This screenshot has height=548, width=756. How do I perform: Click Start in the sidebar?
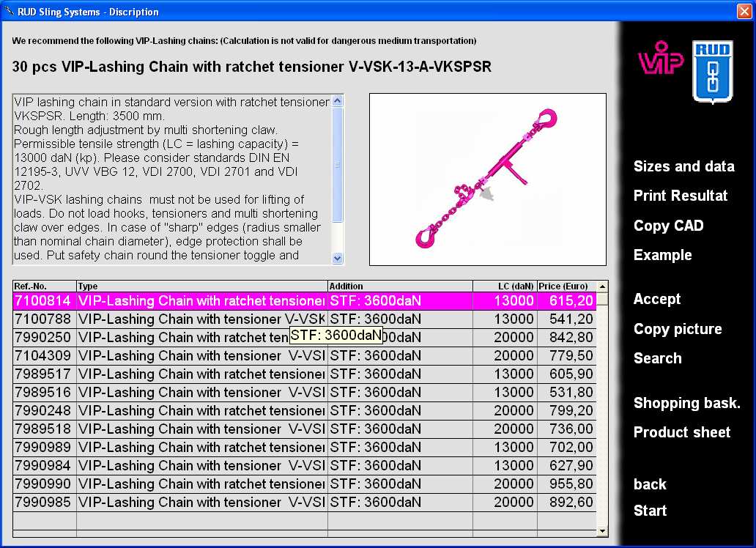650,511
